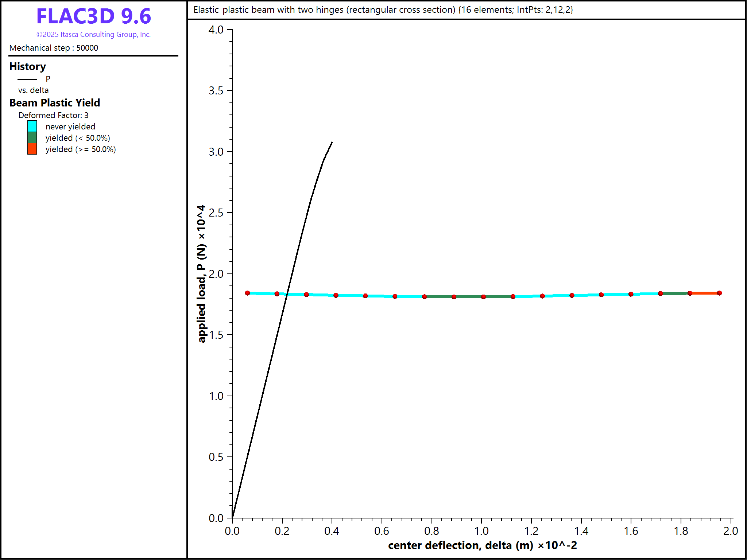Click the orange yielded over 50% swatch

(x=32, y=149)
